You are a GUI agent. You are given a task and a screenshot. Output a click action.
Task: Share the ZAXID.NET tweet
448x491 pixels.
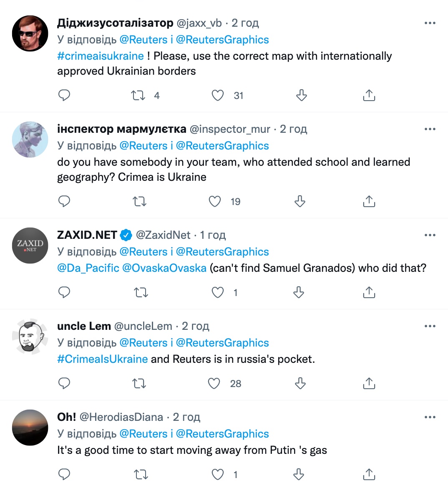coord(369,293)
